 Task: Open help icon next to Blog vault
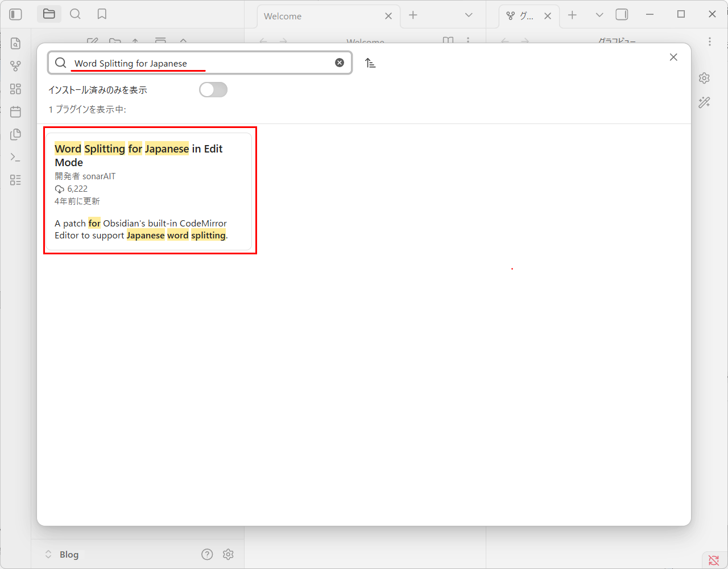[x=207, y=554]
